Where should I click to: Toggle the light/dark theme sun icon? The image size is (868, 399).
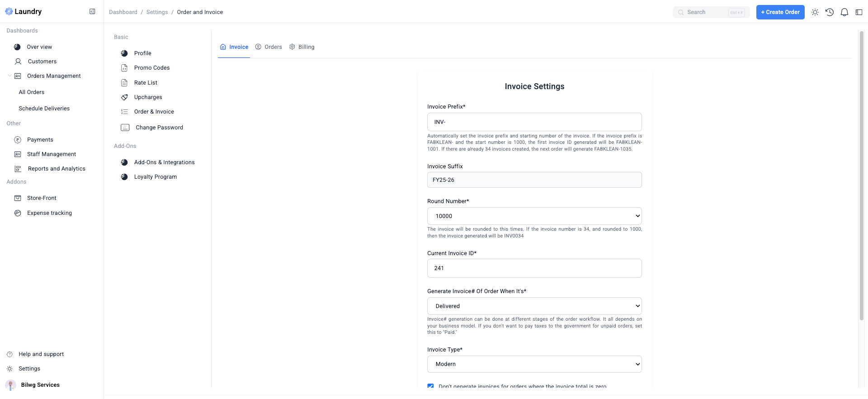(x=815, y=12)
